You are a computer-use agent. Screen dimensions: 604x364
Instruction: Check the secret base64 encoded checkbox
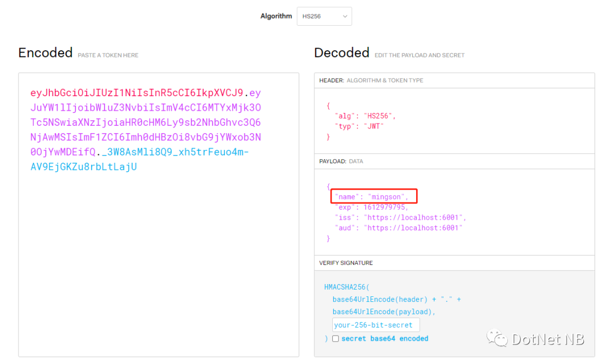336,339
